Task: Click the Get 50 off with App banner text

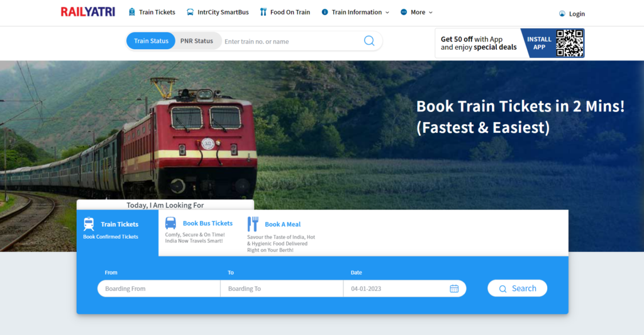Action: 479,43
